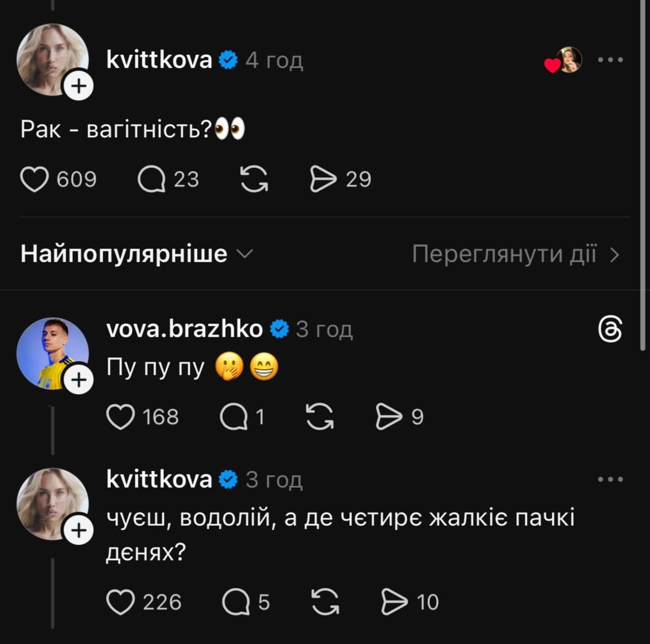Repost vova.brazhko's reply
650x644 pixels.
tap(320, 417)
